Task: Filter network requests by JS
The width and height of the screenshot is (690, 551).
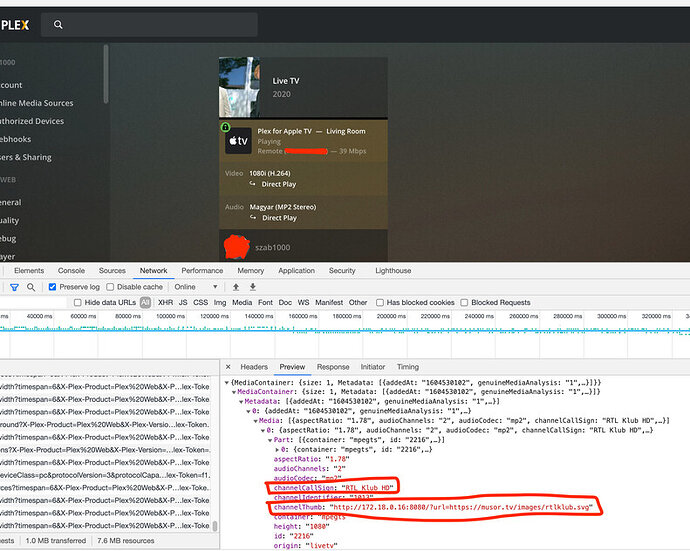Action: [183, 302]
